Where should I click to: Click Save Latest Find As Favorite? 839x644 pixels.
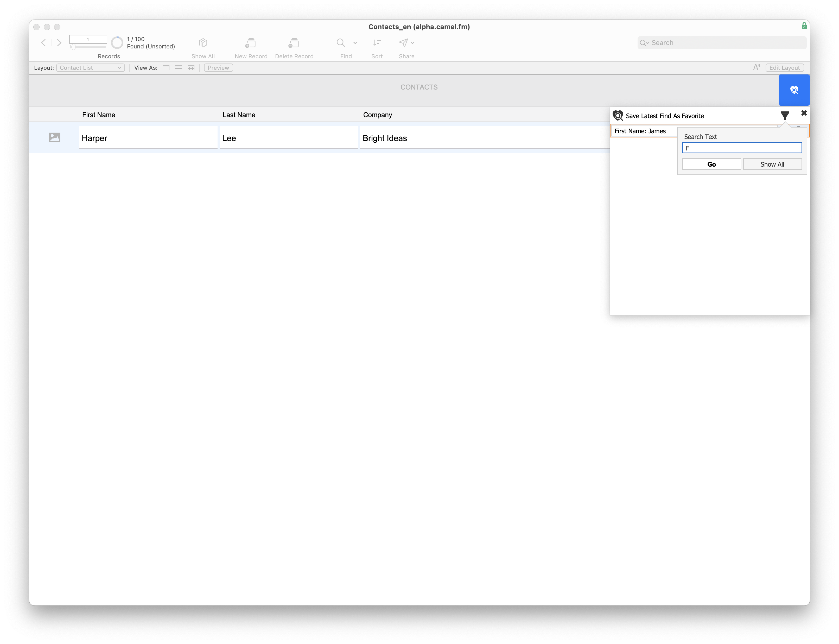click(665, 116)
